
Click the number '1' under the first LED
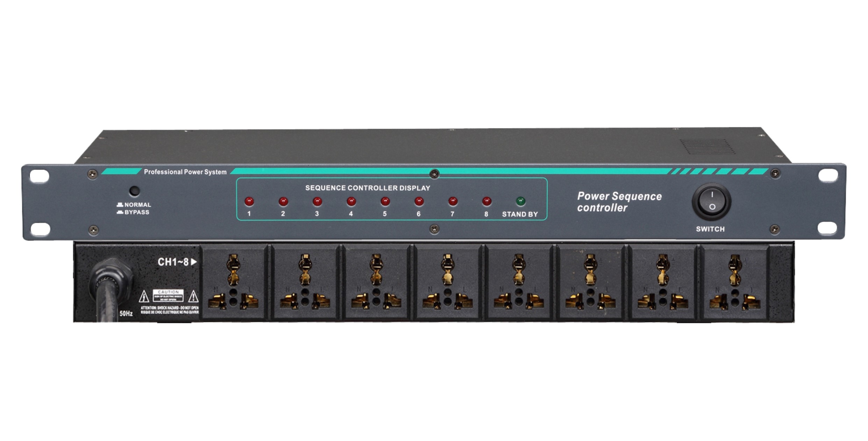[x=249, y=214]
